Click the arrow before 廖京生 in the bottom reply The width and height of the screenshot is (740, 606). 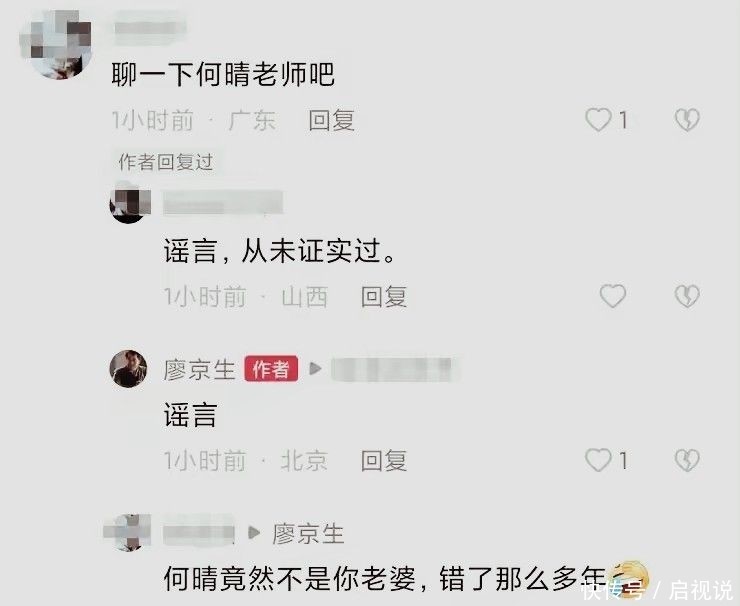tap(254, 533)
